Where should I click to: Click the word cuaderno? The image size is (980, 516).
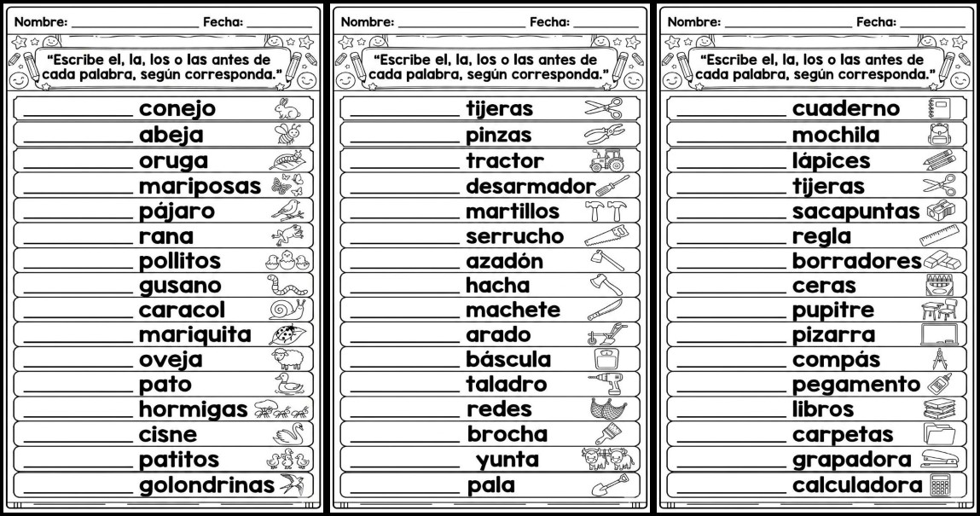(845, 109)
